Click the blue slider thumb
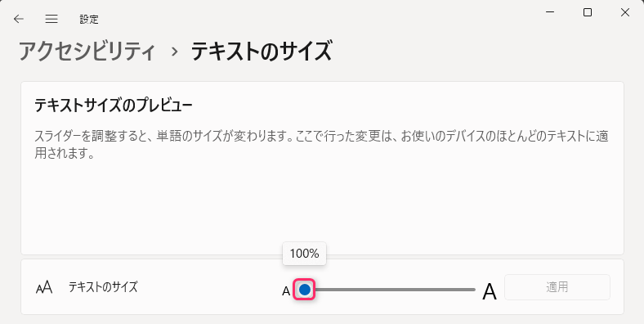 point(304,290)
